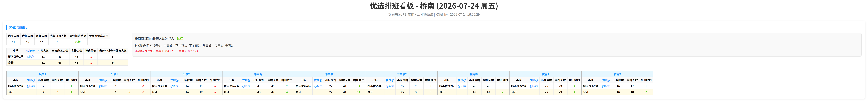Select the 夜宵2 section heading
The image size is (868, 102).
click(617, 74)
